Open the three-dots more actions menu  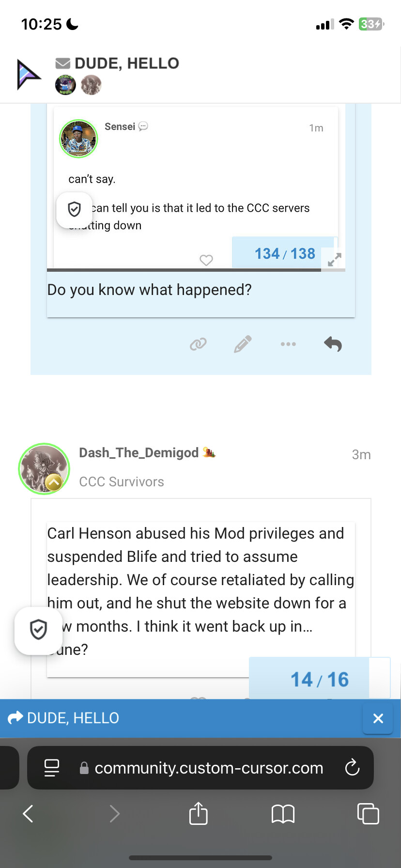pyautogui.click(x=288, y=344)
